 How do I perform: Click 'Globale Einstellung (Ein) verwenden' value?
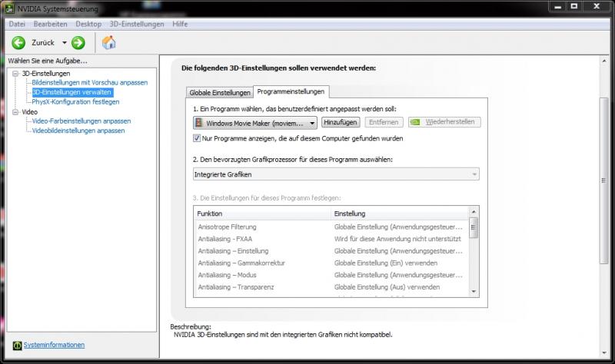(386, 263)
